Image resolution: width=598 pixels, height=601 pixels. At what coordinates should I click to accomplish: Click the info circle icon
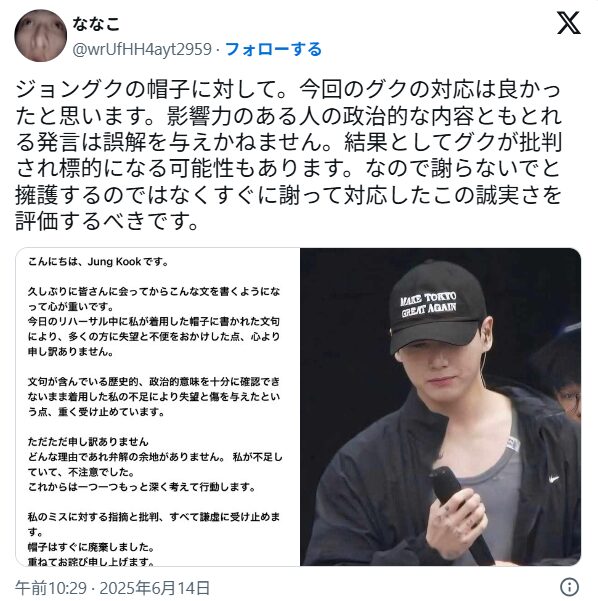[x=569, y=586]
